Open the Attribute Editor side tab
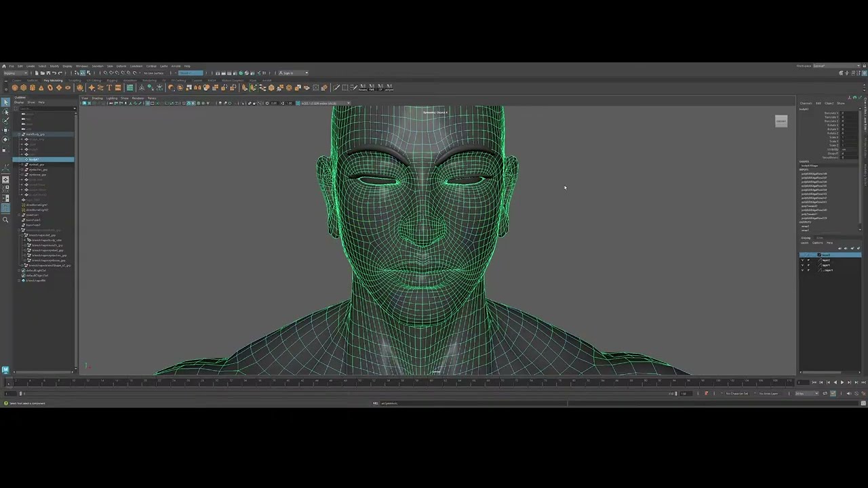Viewport: 868px width, 488px height. point(865,148)
